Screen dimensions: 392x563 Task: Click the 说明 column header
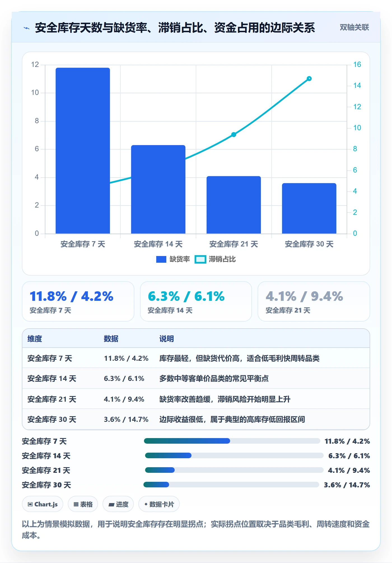click(x=167, y=339)
